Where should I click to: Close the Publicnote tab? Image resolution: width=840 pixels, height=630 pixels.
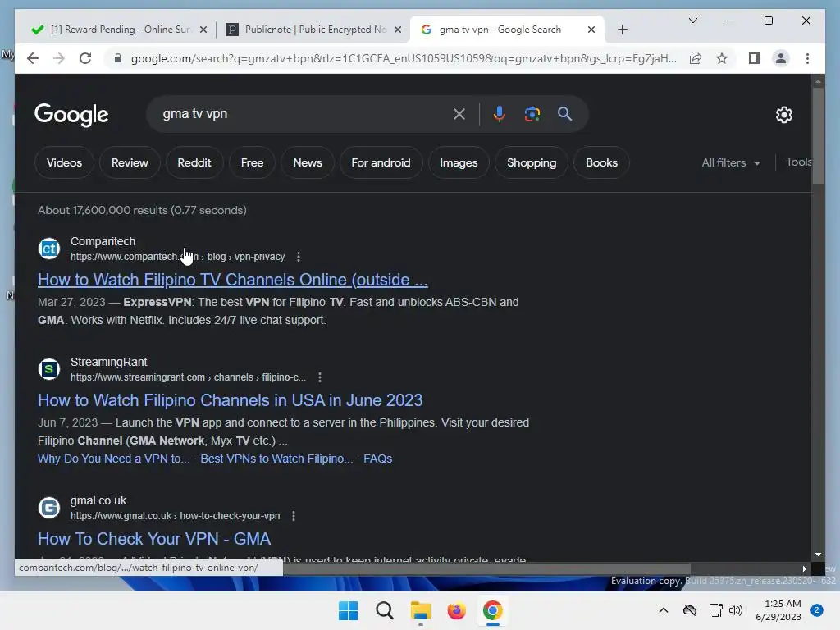click(x=398, y=30)
